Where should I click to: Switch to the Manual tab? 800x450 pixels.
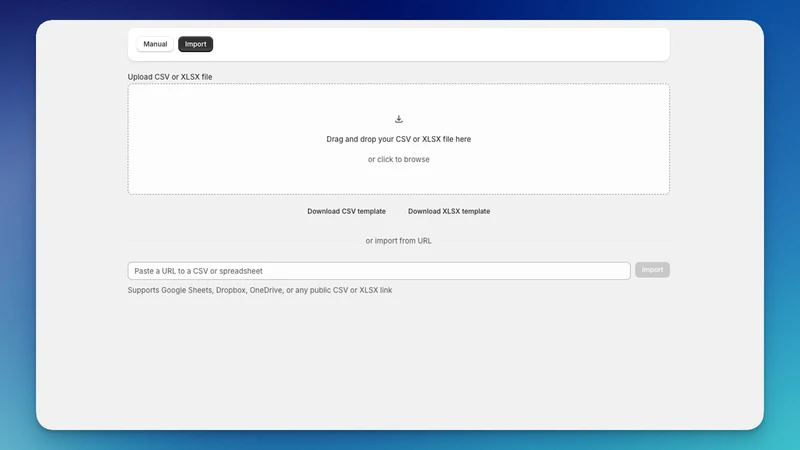tap(155, 44)
